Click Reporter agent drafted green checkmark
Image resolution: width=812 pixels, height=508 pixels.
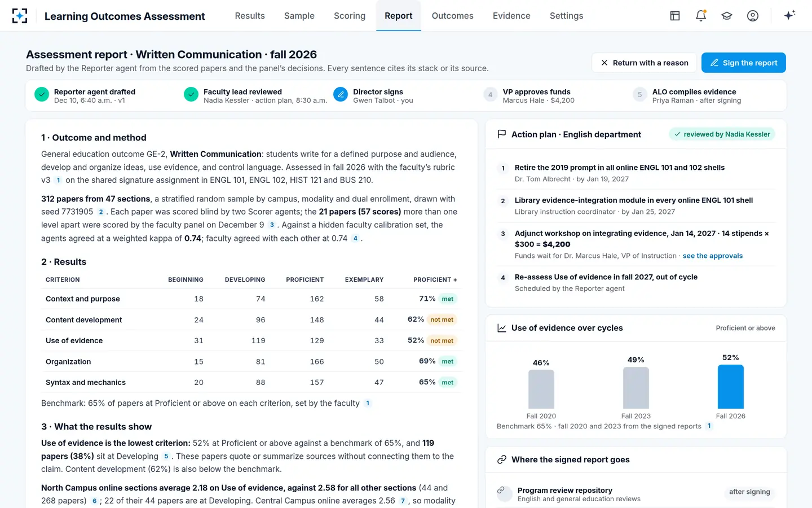[x=42, y=95]
